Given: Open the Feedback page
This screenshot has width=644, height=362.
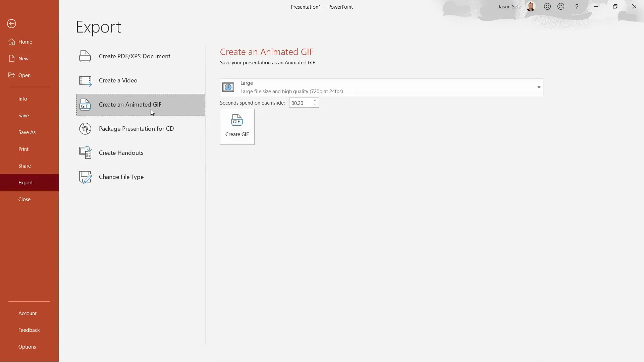Looking at the screenshot, I should point(29,330).
